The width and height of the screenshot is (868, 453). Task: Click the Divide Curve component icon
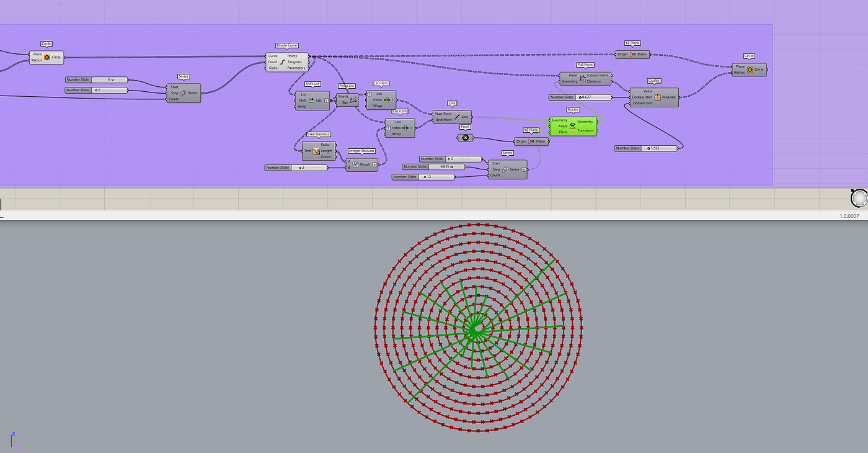coord(283,62)
